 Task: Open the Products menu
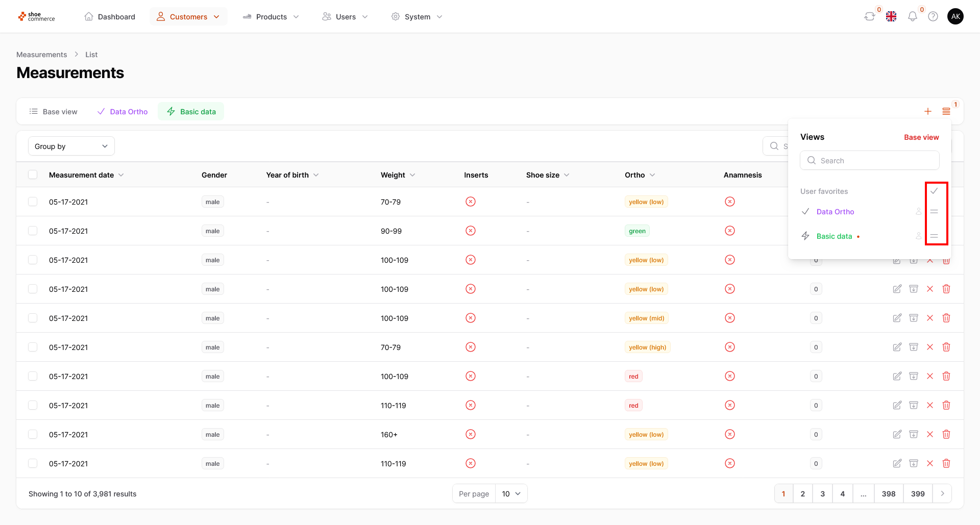271,17
